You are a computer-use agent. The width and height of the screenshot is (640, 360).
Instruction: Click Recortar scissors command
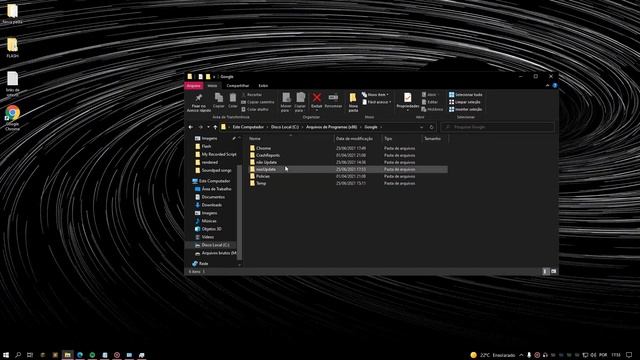click(252, 95)
